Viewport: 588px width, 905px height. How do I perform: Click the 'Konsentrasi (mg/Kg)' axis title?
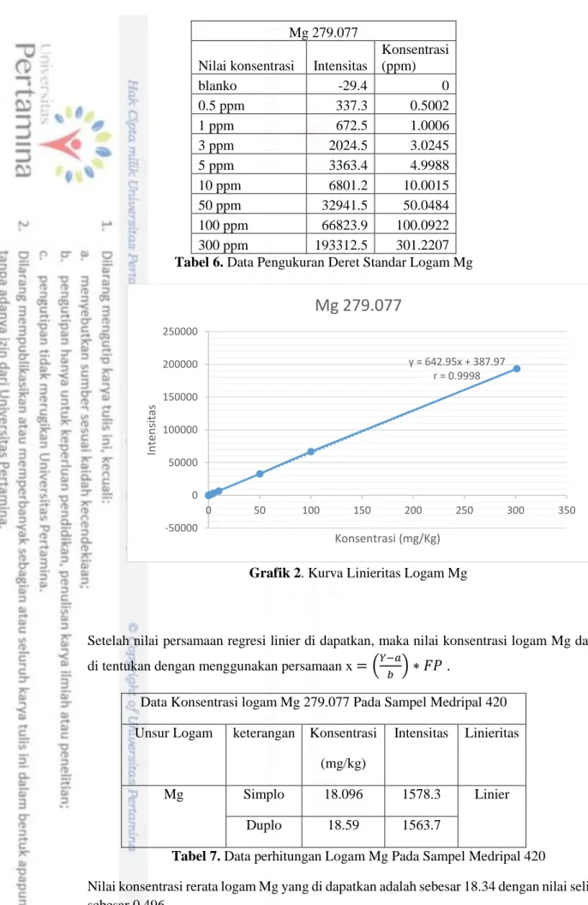(x=387, y=538)
